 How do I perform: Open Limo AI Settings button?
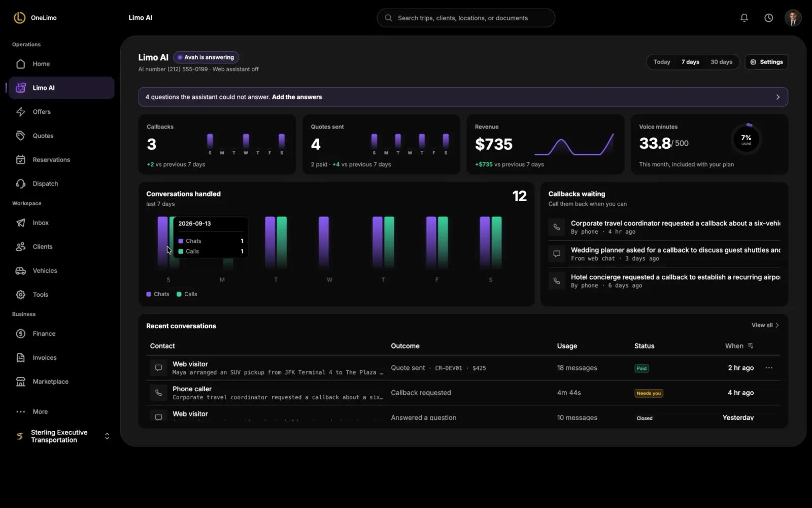click(x=766, y=62)
